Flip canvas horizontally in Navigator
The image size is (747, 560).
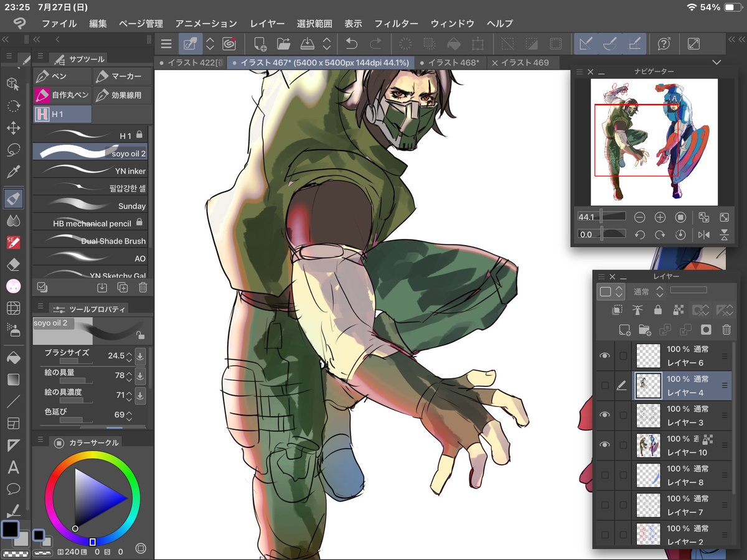pyautogui.click(x=703, y=235)
